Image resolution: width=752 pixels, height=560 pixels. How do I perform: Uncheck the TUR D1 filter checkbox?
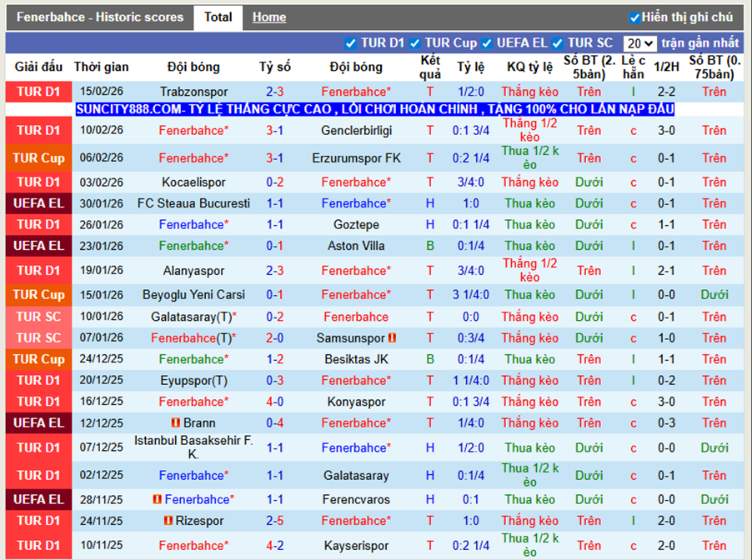tap(351, 43)
